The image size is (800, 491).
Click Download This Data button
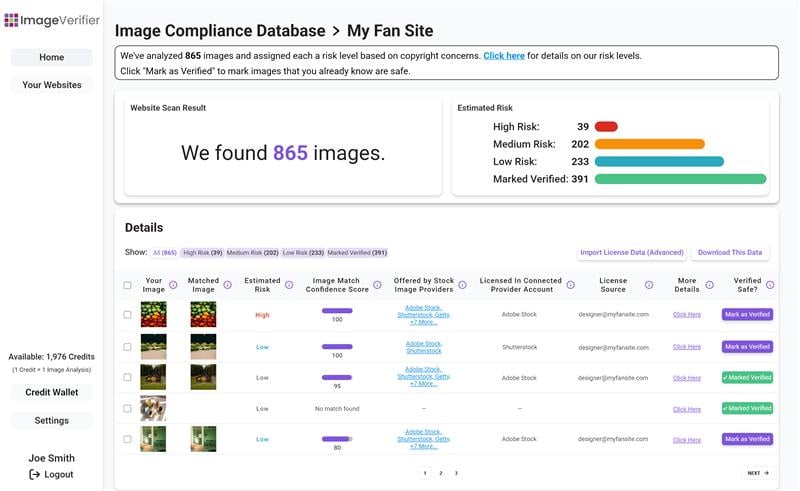[x=730, y=253]
